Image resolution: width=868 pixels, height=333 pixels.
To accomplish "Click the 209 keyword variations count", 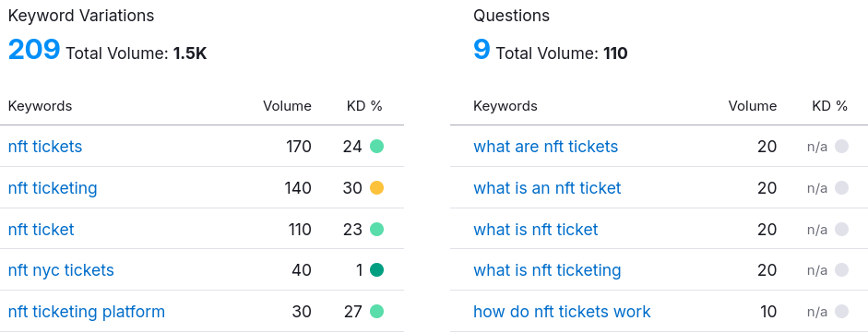I will point(34,49).
